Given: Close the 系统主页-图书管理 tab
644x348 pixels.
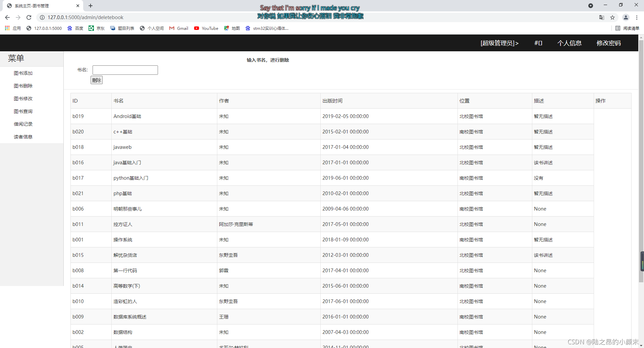Looking at the screenshot, I should click(x=78, y=6).
